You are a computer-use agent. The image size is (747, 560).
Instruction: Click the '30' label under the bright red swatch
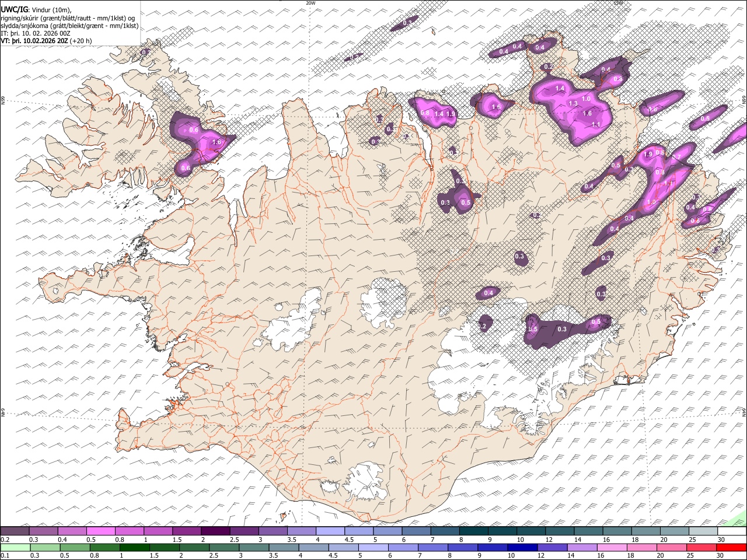click(721, 556)
